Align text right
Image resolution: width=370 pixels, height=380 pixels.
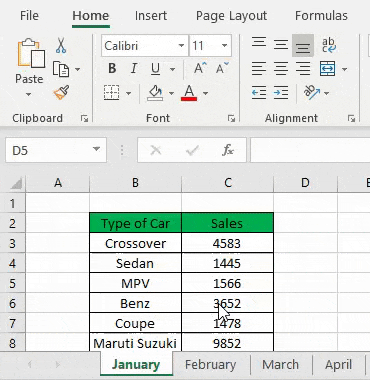[303, 69]
